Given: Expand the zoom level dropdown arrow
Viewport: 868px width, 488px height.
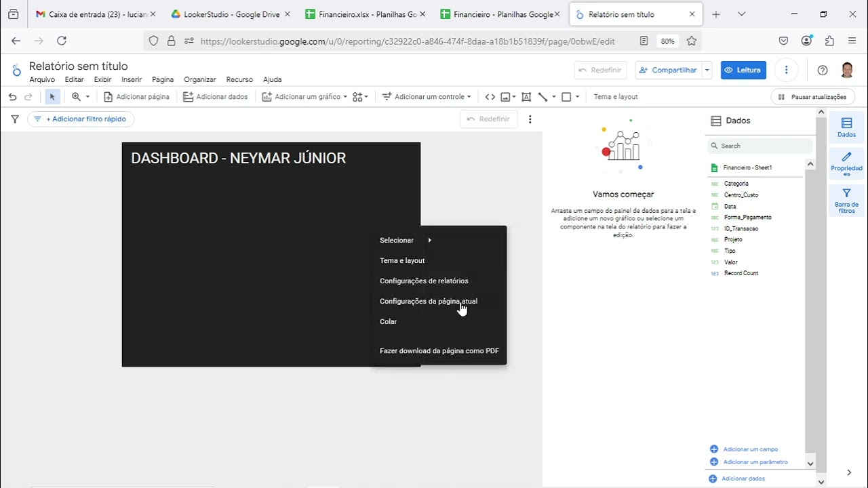Looking at the screenshot, I should tap(87, 97).
